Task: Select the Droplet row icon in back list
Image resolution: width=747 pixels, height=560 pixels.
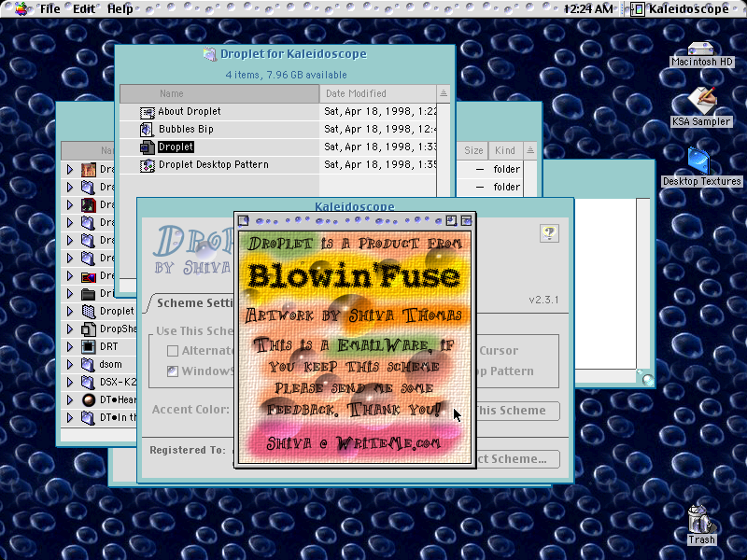Action: pos(89,312)
